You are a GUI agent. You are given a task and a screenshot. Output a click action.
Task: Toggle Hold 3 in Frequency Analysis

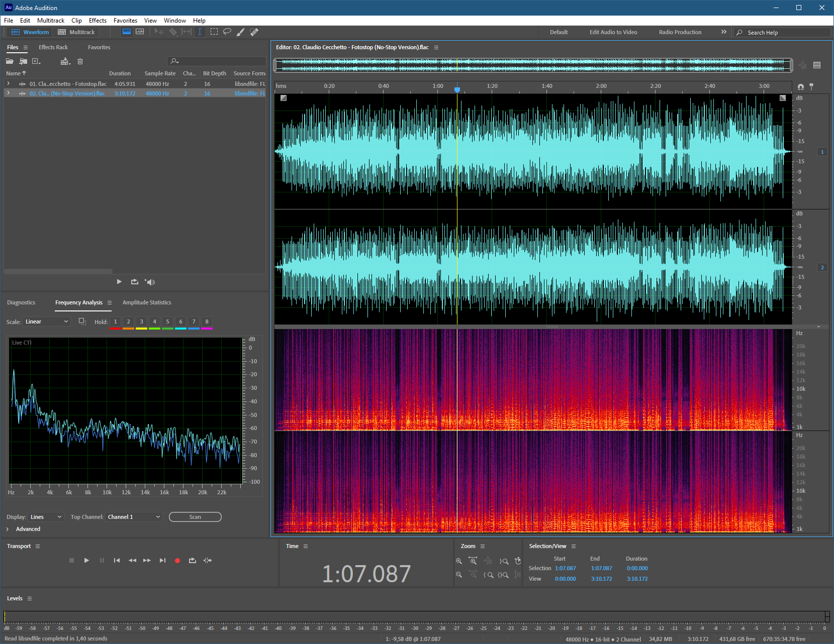click(141, 322)
